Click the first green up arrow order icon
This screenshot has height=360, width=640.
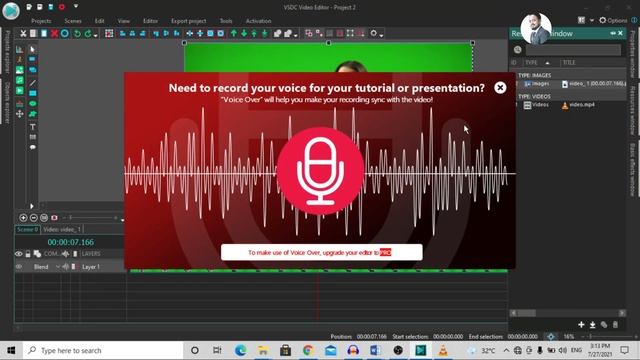tap(233, 33)
